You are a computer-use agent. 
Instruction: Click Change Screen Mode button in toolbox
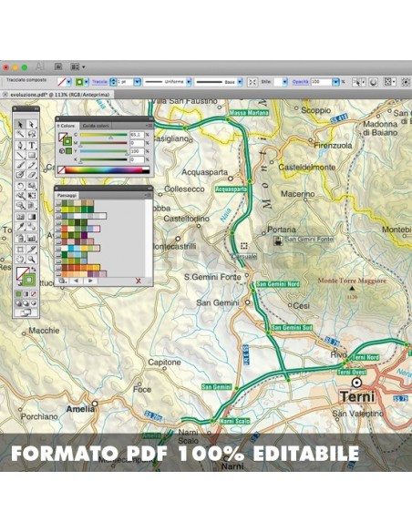pos(26,312)
